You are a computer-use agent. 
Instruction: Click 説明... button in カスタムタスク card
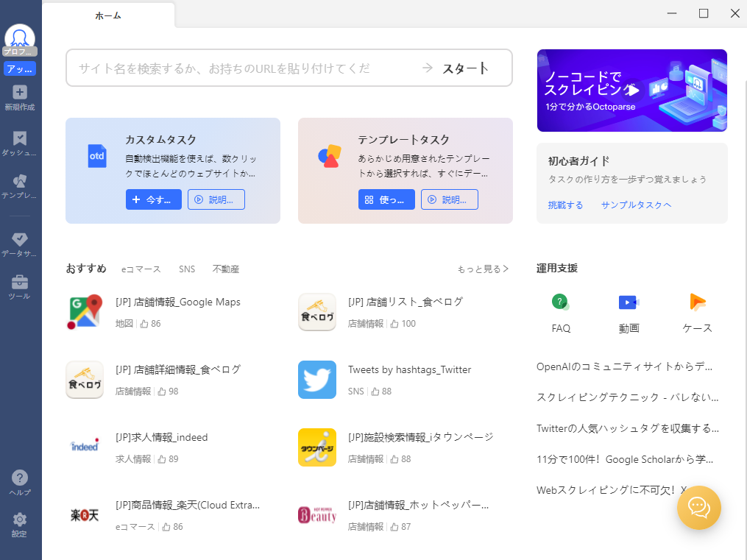tap(216, 199)
